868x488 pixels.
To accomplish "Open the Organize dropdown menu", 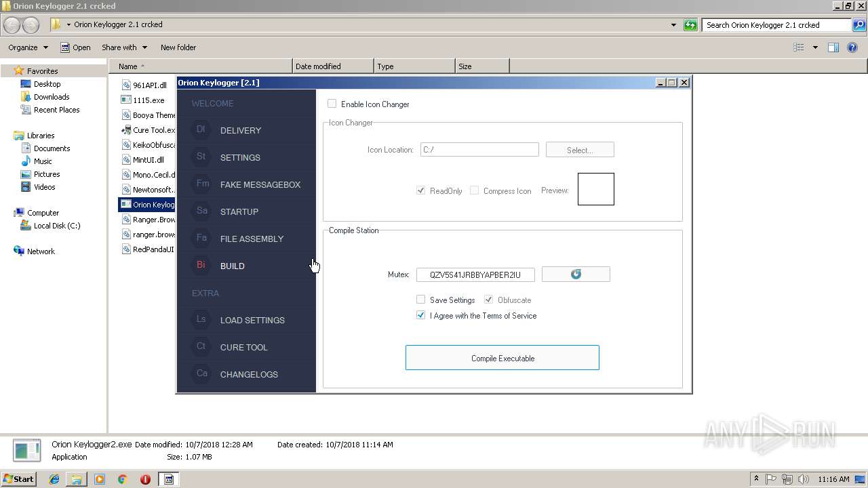I will [28, 47].
